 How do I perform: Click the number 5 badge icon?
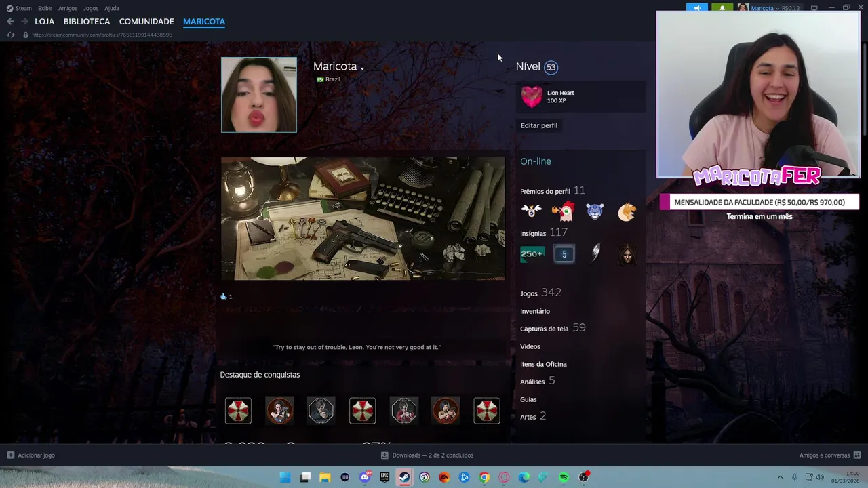click(564, 254)
